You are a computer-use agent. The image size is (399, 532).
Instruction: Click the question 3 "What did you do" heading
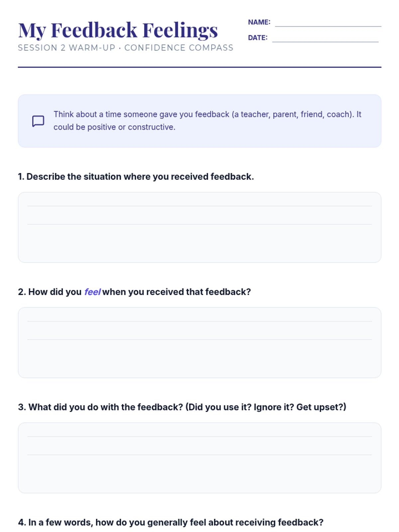(182, 407)
